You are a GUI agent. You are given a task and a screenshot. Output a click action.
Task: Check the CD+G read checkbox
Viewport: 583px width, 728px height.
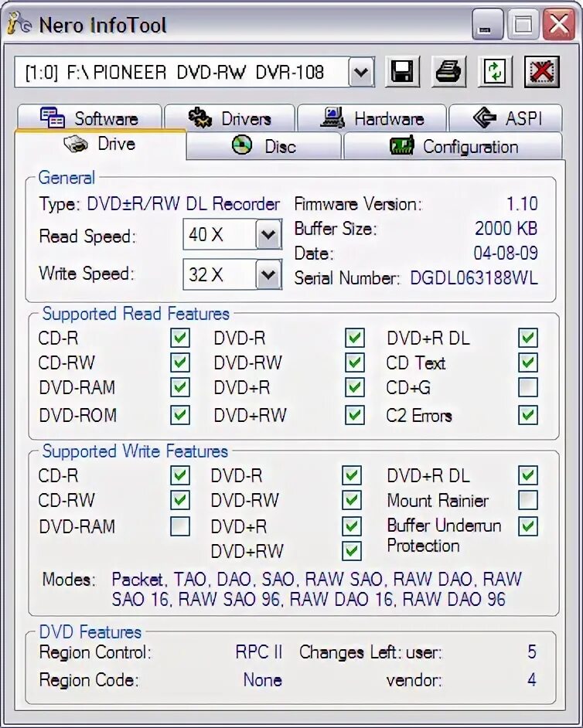coord(528,387)
